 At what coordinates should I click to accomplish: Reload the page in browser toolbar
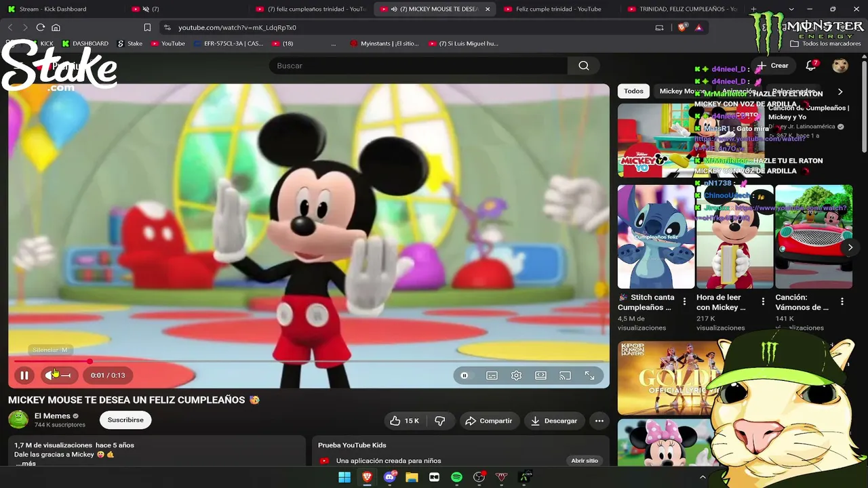pos(41,28)
